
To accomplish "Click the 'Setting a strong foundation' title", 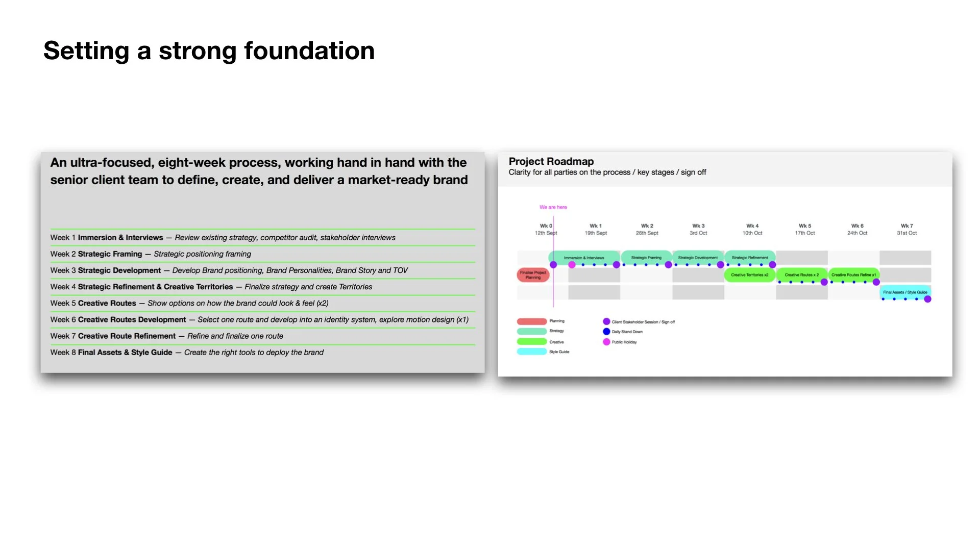I will (209, 51).
